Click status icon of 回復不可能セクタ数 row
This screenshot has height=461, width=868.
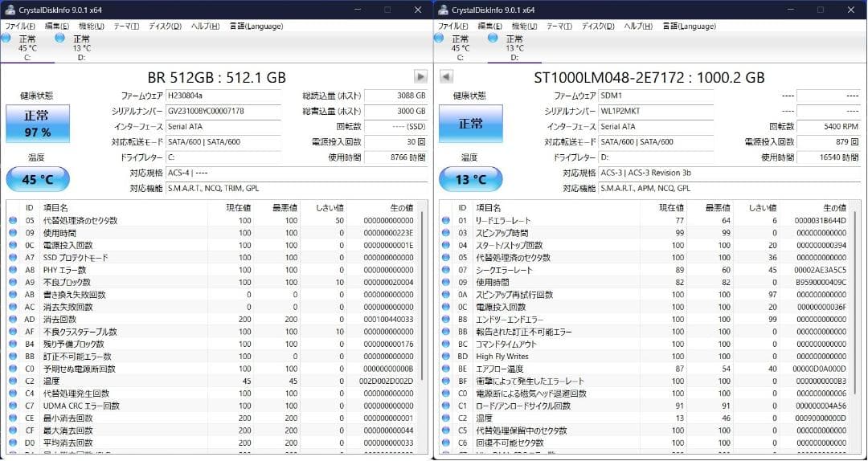click(445, 443)
